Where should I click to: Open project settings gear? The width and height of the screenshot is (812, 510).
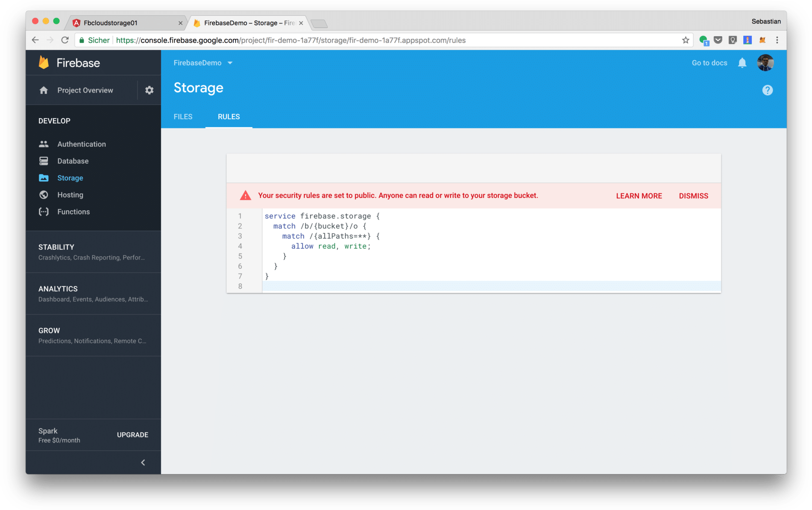[x=149, y=90]
